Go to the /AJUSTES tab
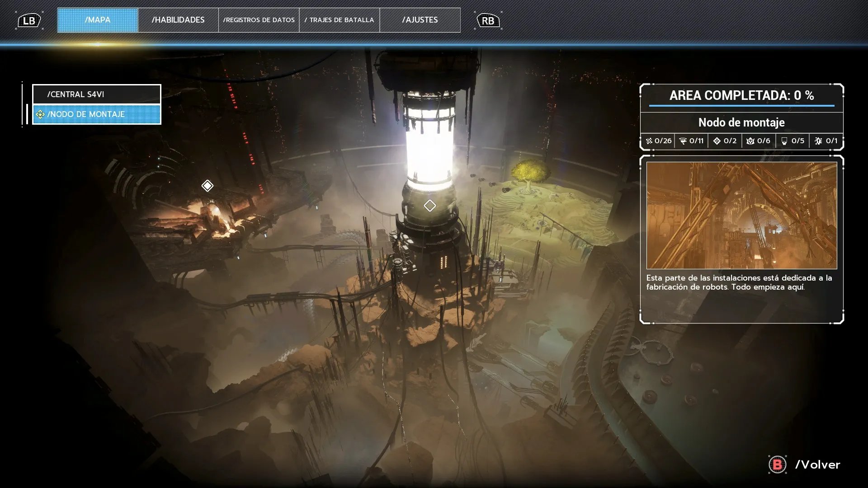The width and height of the screenshot is (868, 488). tap(420, 20)
